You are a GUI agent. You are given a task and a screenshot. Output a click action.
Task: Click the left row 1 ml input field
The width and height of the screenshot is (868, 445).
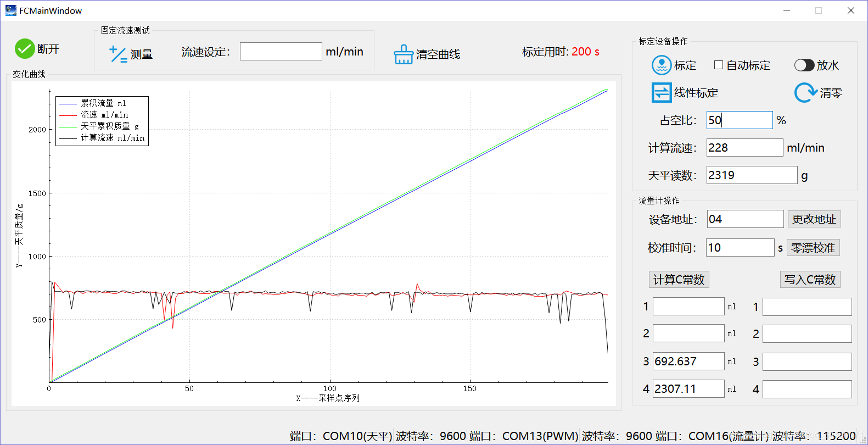pyautogui.click(x=688, y=307)
